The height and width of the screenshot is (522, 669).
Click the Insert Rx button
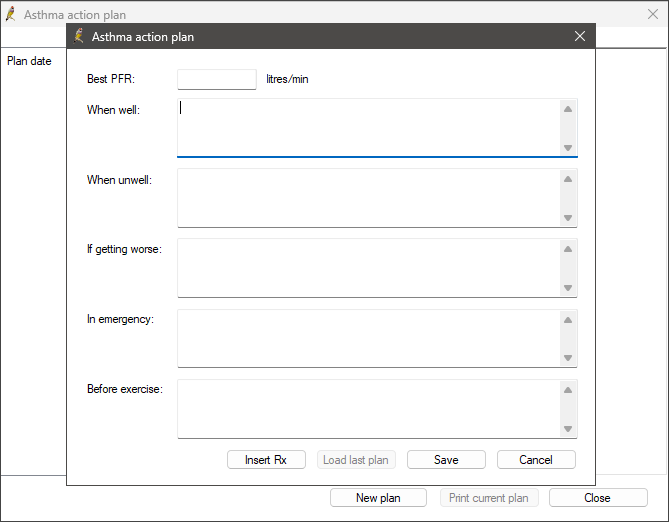pyautogui.click(x=266, y=460)
